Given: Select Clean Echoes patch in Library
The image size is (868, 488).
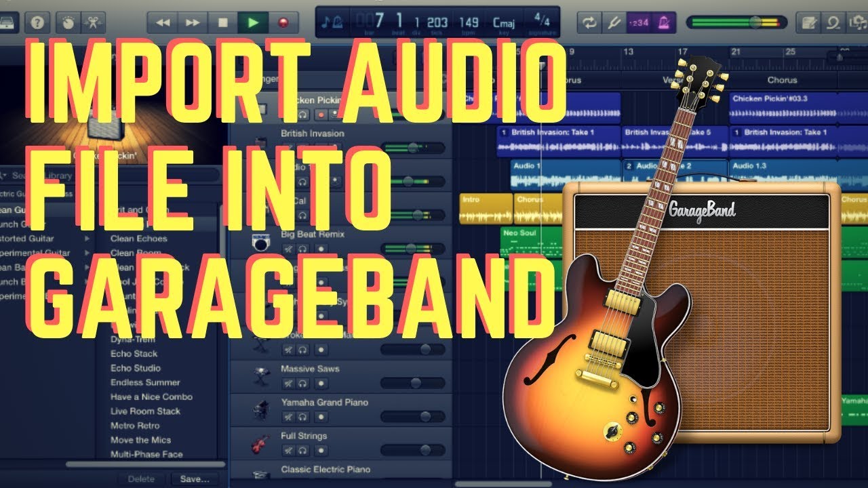Looking at the screenshot, I should [139, 239].
